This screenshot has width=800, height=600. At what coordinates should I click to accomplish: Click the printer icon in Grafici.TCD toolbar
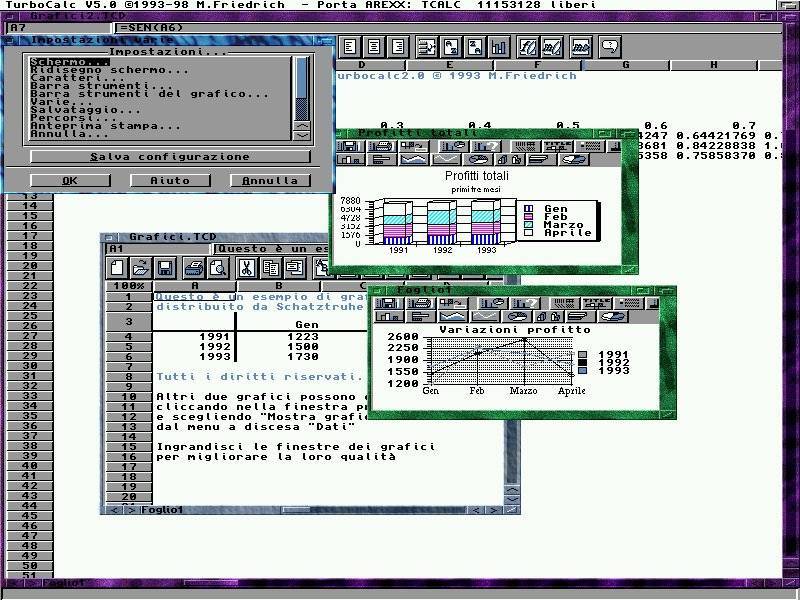coord(191,267)
